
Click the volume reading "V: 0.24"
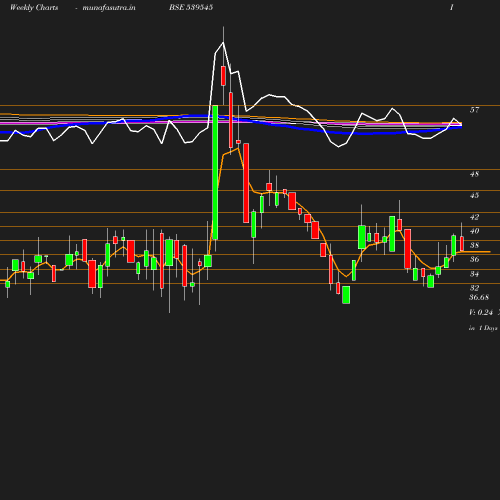coord(481,312)
